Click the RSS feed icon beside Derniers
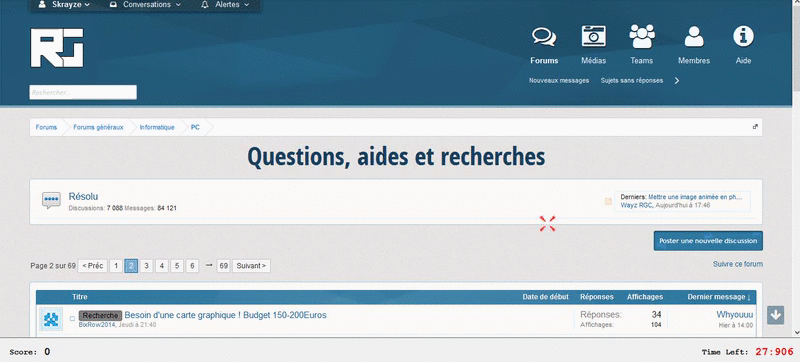The width and height of the screenshot is (800, 362). tap(608, 201)
